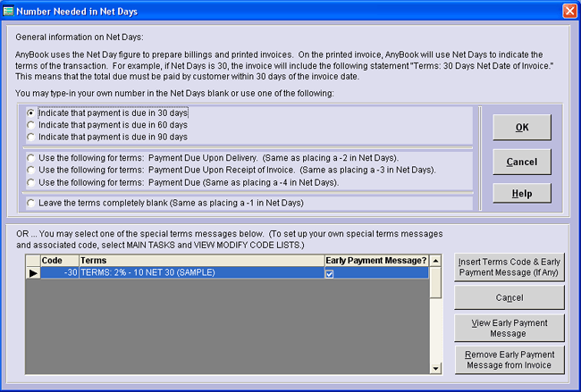Select Payment Due Upon Delivery terms
581x392 pixels.
tap(32, 158)
